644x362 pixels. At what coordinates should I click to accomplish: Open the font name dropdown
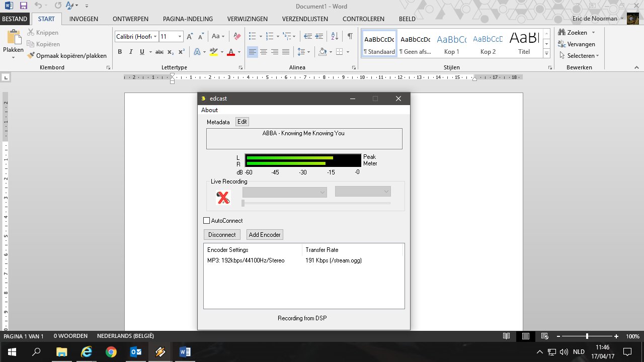[155, 36]
